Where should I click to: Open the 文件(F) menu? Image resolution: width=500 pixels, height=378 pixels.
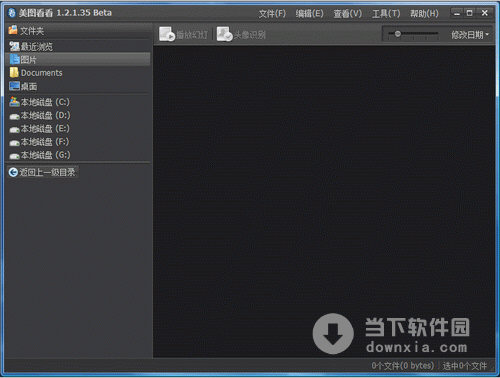point(272,14)
